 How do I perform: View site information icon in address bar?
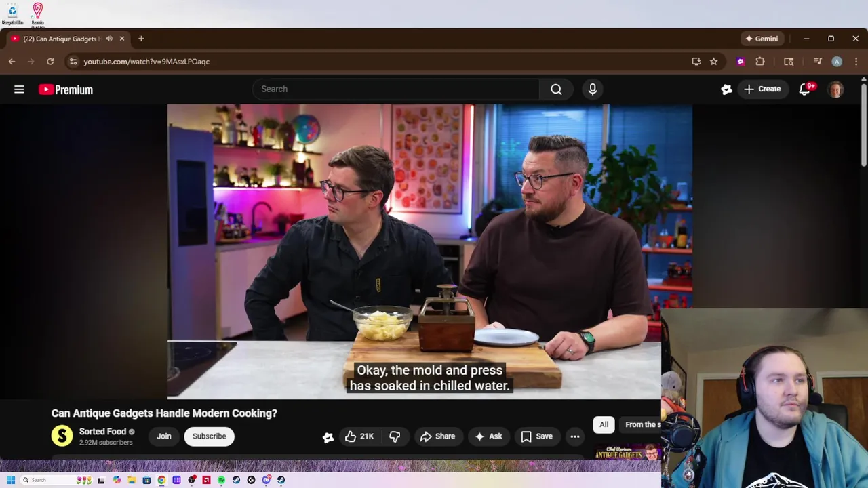(x=73, y=62)
